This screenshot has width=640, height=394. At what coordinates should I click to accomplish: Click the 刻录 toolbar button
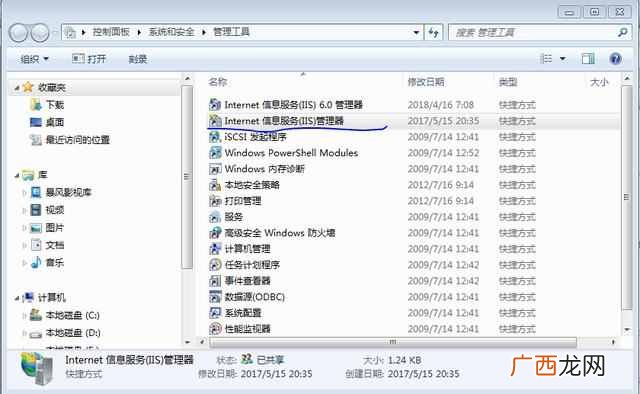click(138, 59)
